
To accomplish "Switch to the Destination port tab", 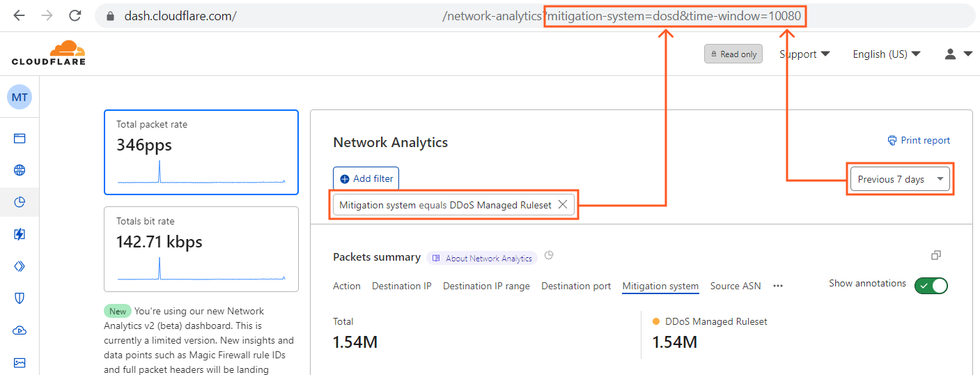I will [x=576, y=286].
